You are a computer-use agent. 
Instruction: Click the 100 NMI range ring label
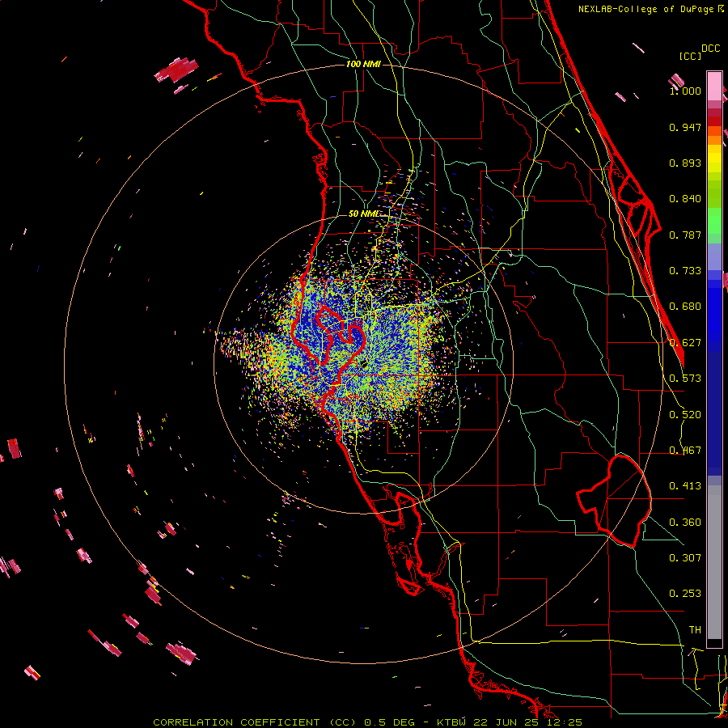(x=363, y=64)
